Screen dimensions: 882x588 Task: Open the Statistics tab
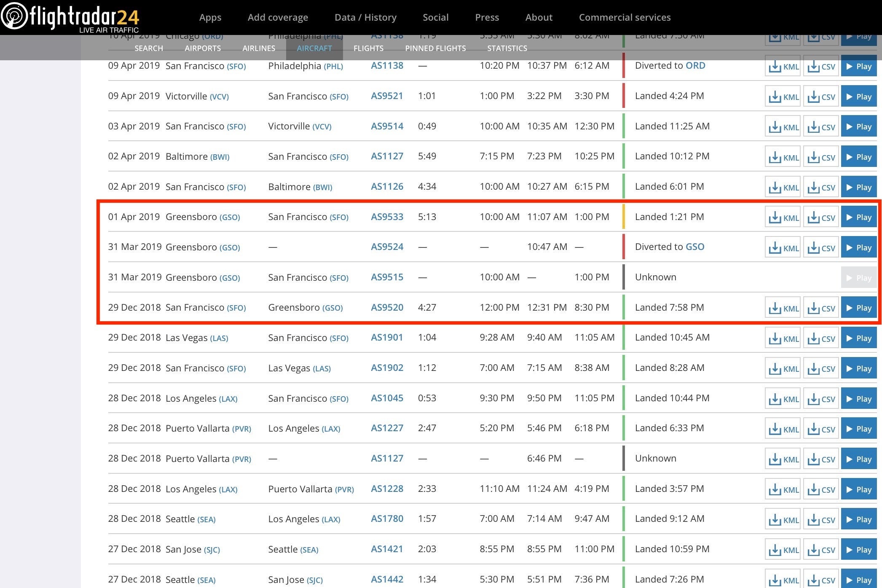point(507,48)
